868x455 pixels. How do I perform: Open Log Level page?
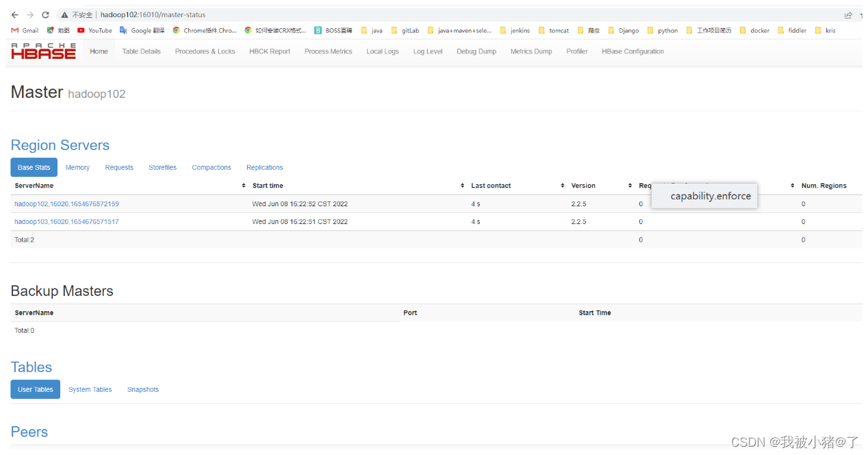[428, 51]
